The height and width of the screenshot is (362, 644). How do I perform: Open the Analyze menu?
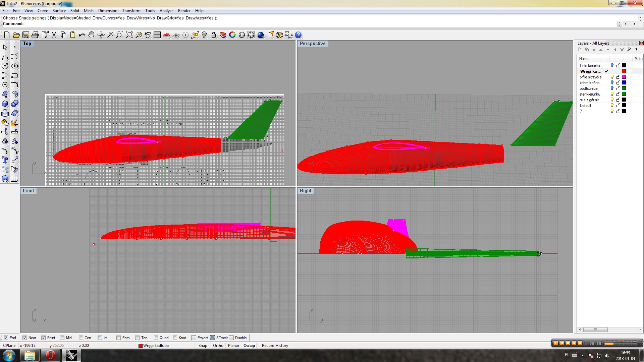click(166, 11)
